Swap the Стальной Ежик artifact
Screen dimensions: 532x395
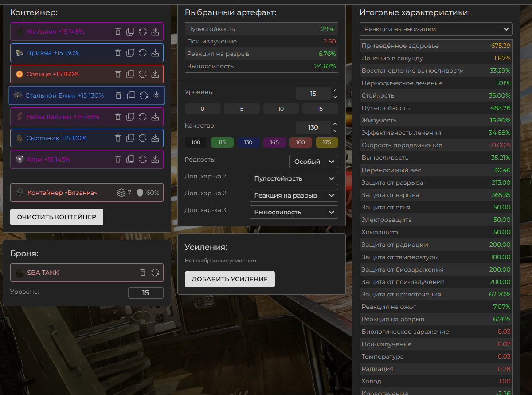144,95
